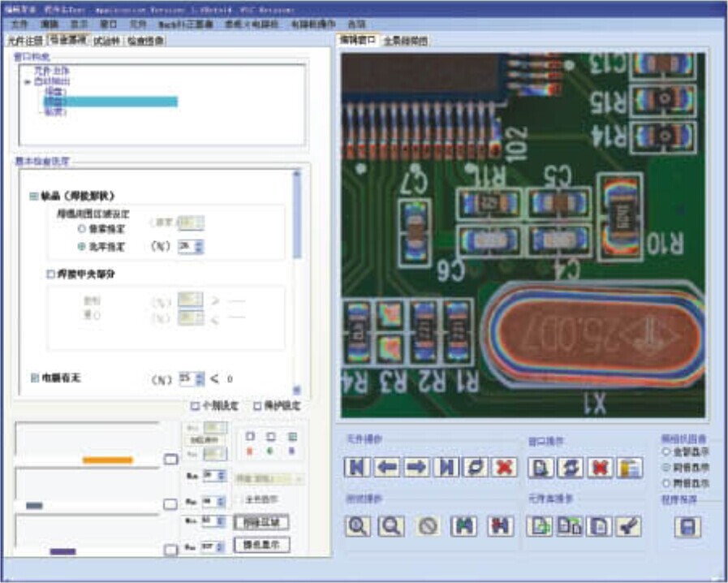
Task: Collapse the second tree node in window structure
Action: point(28,82)
